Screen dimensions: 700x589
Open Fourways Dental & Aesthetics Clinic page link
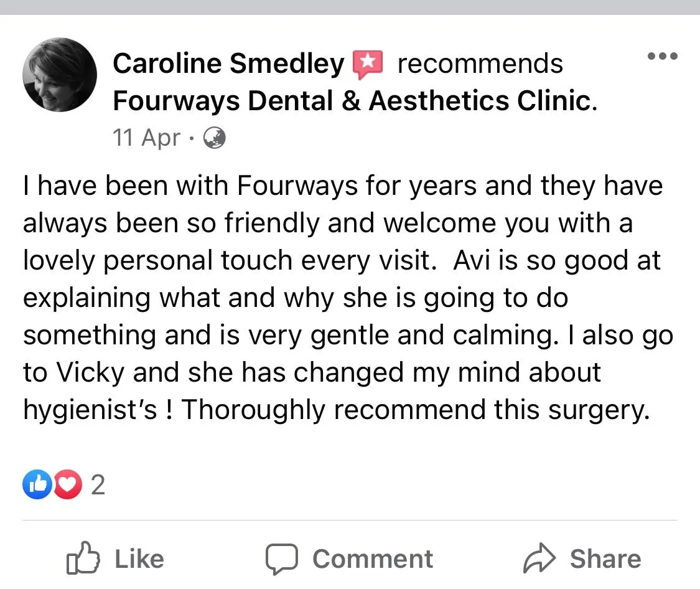coord(355,101)
